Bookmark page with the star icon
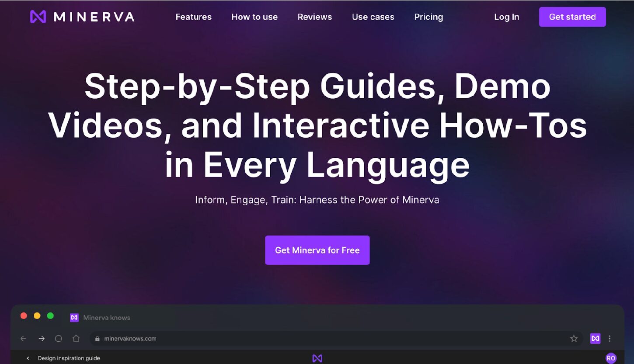The image size is (634, 364). 574,339
